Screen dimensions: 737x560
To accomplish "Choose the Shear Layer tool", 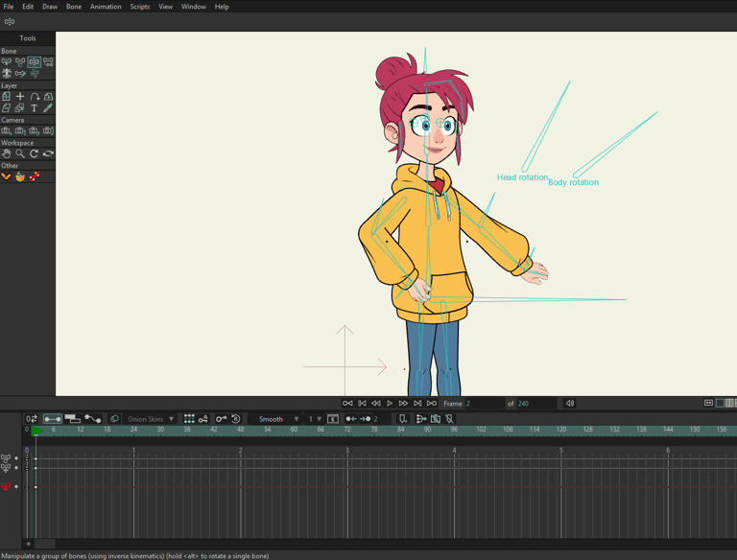I will [x=7, y=108].
